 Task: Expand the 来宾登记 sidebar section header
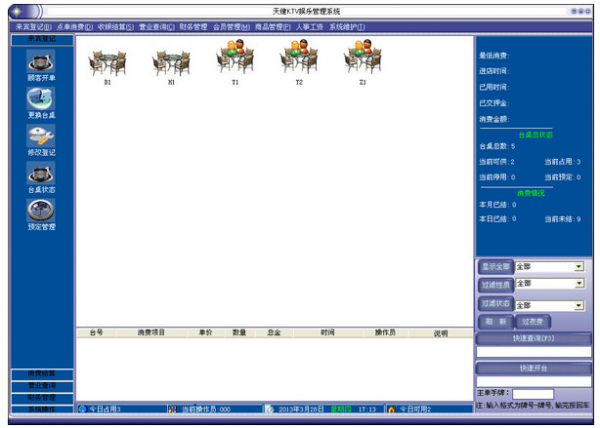(42, 39)
